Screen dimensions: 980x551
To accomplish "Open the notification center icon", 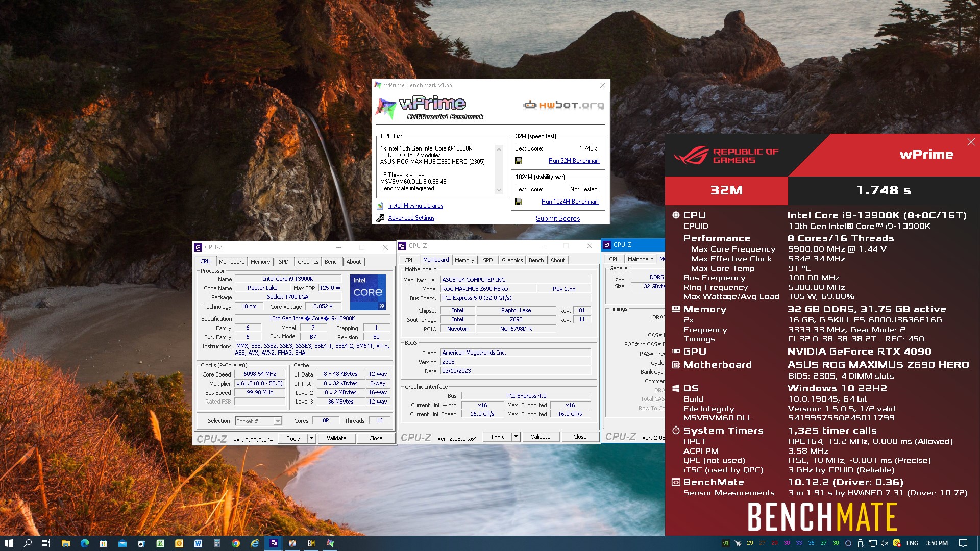I will coord(963,543).
